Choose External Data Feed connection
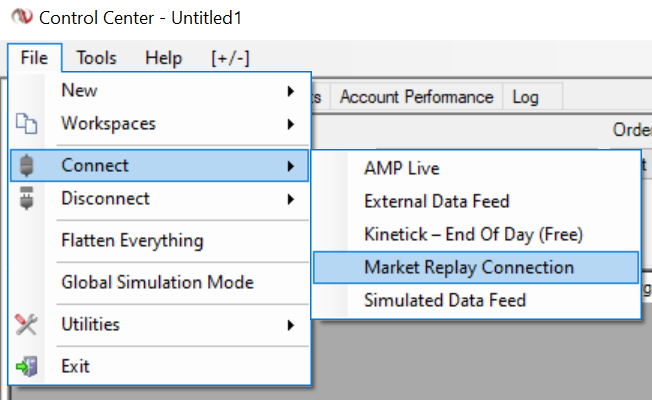 (436, 202)
